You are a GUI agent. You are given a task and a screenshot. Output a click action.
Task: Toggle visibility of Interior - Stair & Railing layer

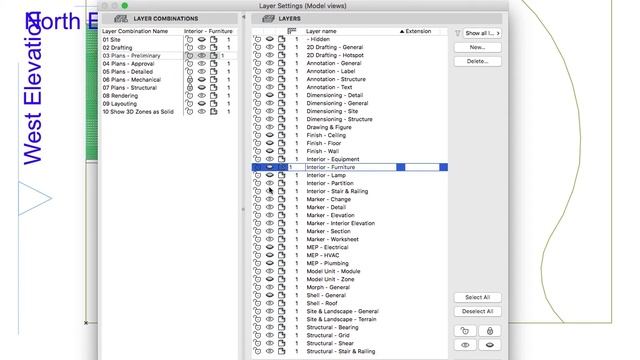(270, 191)
